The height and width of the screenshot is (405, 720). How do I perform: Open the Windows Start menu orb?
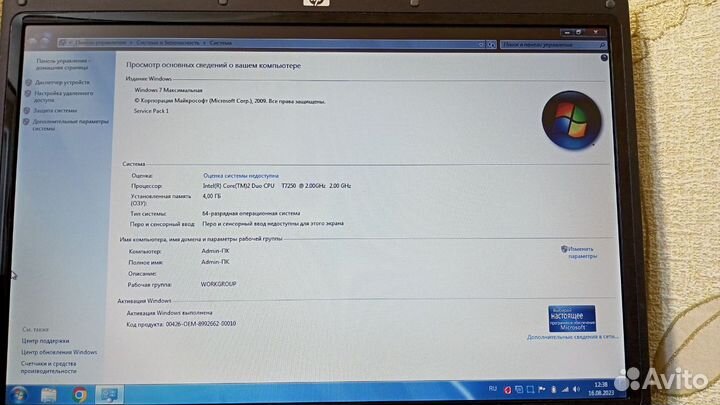coord(18,394)
